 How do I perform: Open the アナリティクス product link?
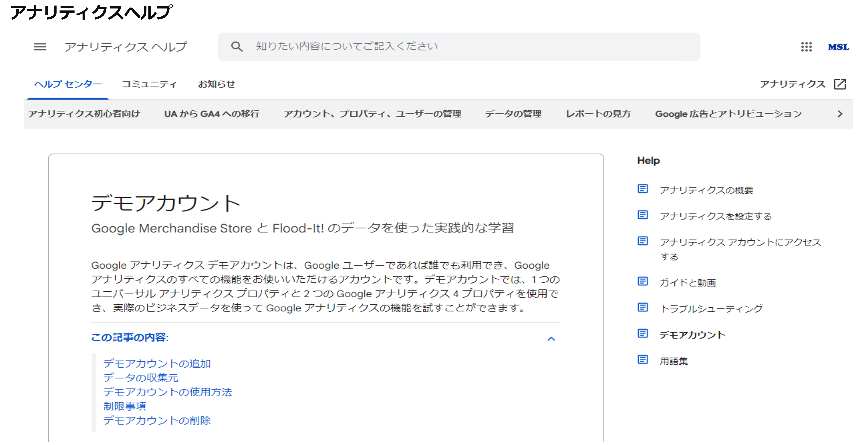793,84
